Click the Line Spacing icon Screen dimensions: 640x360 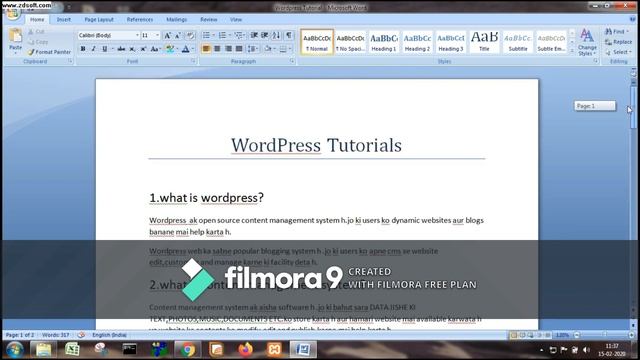[x=252, y=49]
